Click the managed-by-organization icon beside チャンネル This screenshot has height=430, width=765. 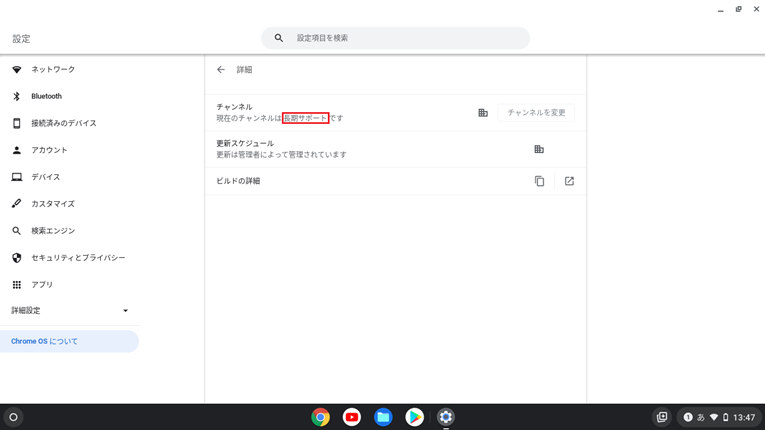tap(483, 113)
